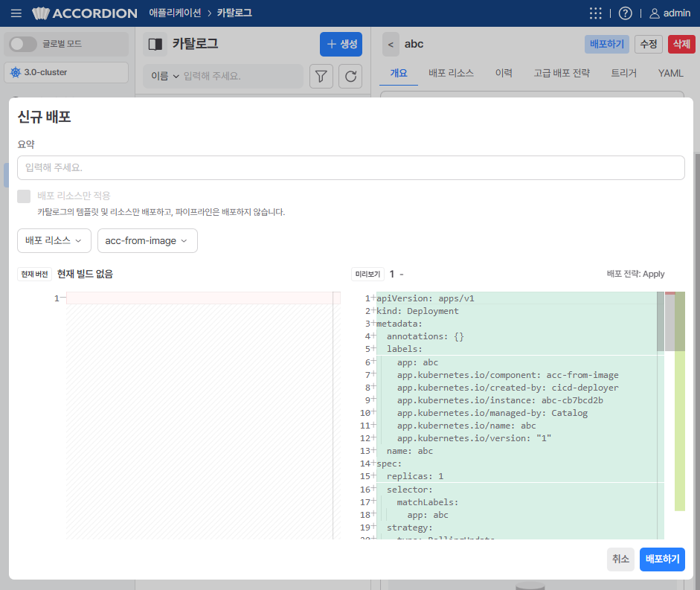Switch to the 이력 tab
This screenshot has height=590, width=700.
[504, 73]
